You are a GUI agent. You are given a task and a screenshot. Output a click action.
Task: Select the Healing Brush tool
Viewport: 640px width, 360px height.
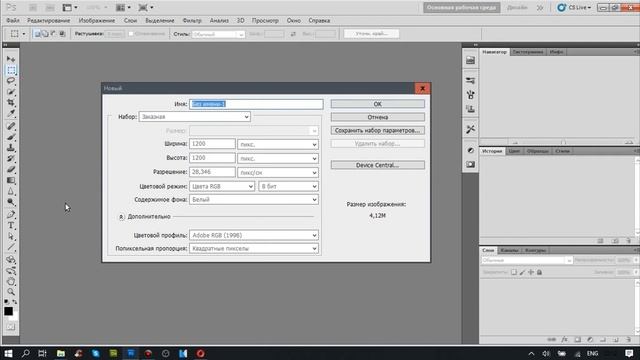click(11, 126)
